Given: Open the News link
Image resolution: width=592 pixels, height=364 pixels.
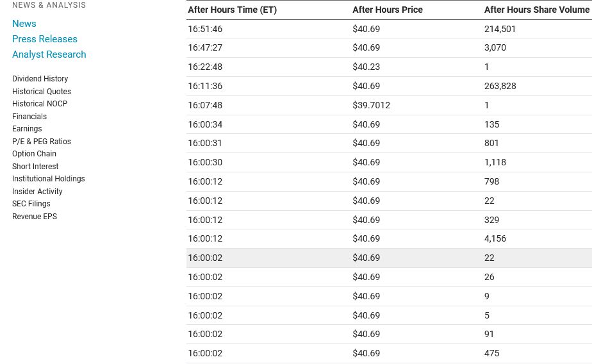Looking at the screenshot, I should coord(24,24).
